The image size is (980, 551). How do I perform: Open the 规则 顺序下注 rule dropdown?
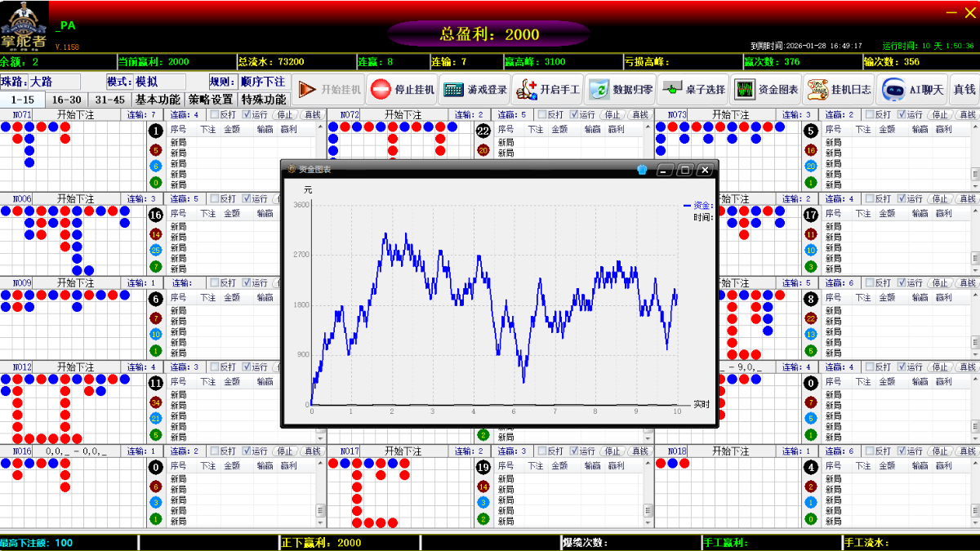(x=262, y=82)
